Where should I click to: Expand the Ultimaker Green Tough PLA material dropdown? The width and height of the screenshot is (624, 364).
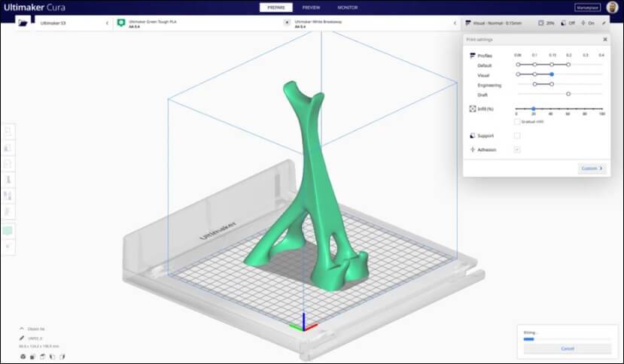(x=276, y=23)
